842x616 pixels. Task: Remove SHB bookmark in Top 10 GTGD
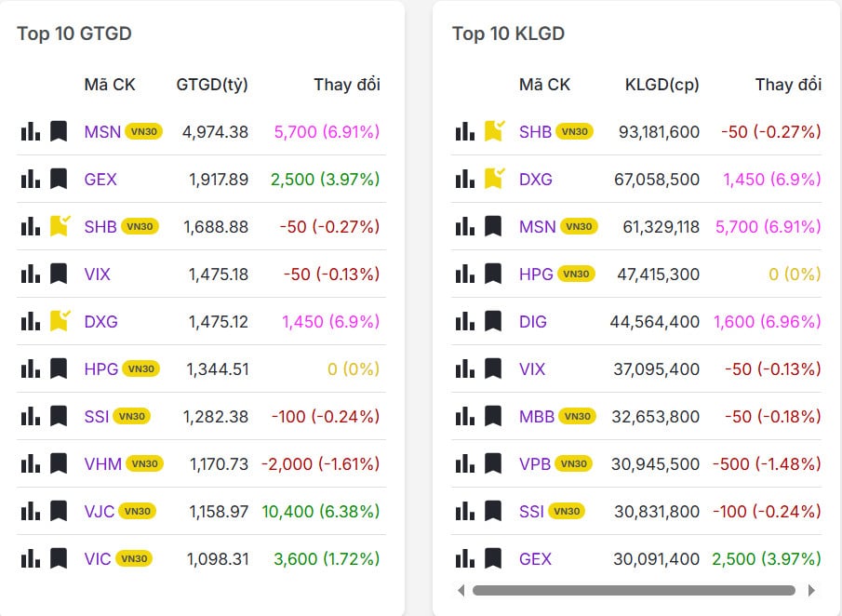[60, 226]
